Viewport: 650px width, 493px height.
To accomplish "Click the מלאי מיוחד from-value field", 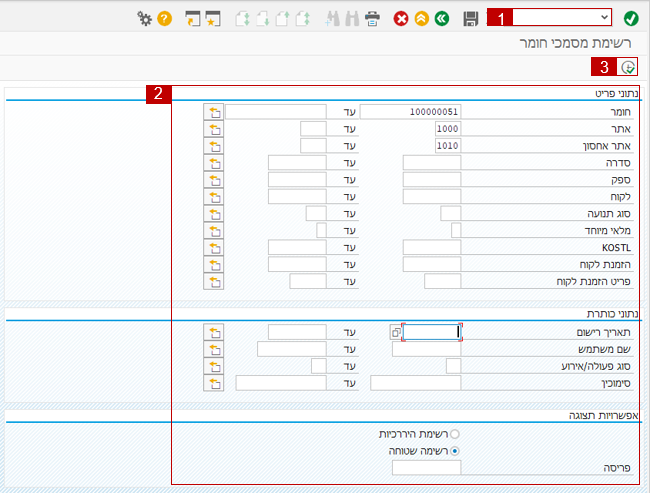I will (x=456, y=231).
